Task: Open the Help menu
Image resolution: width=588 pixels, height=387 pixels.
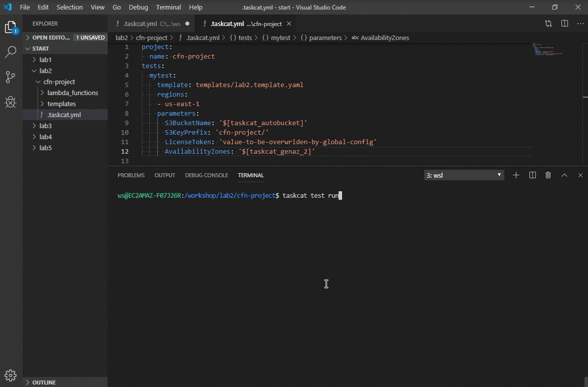Action: [x=196, y=7]
